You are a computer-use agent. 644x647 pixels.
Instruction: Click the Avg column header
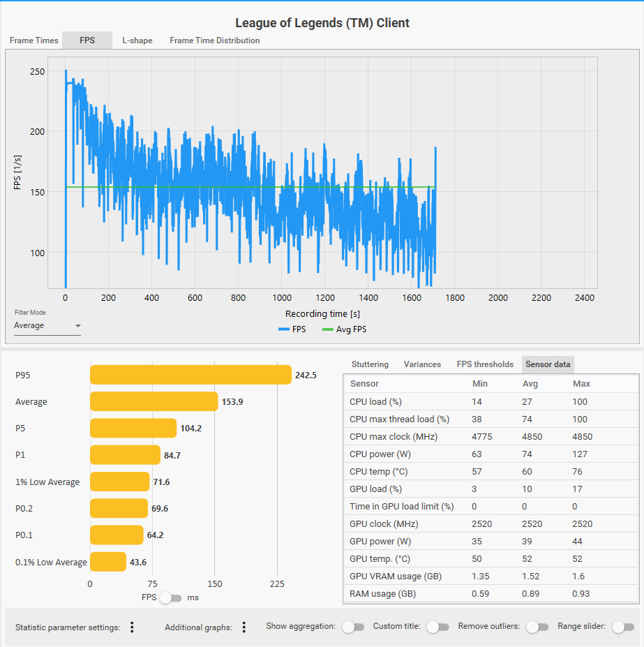tap(530, 384)
